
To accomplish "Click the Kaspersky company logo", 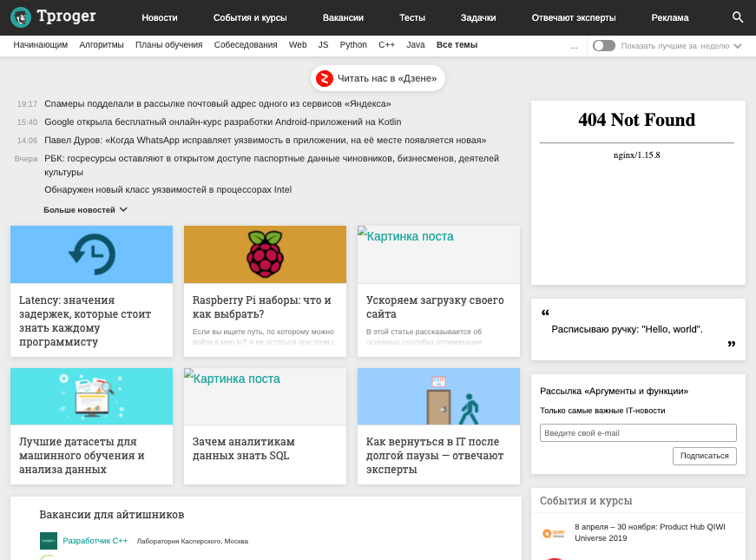I will click(x=49, y=541).
